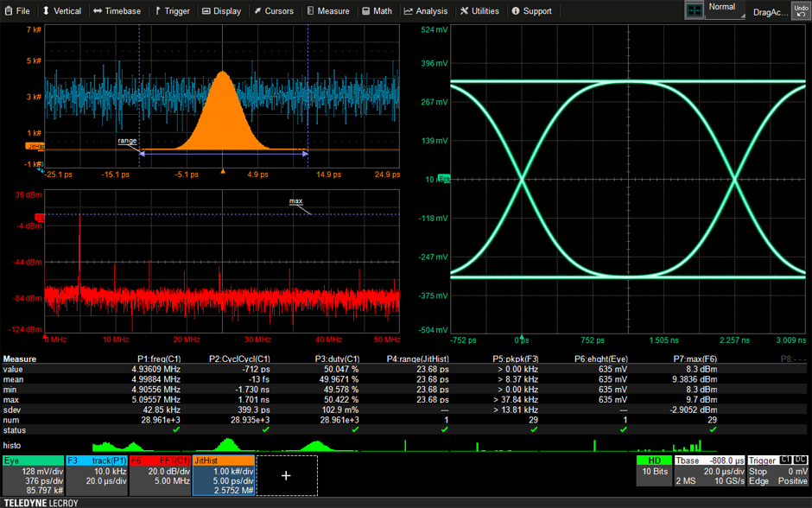Image resolution: width=812 pixels, height=508 pixels.
Task: Open the Trigger descriptor box
Action: pyautogui.click(x=777, y=471)
